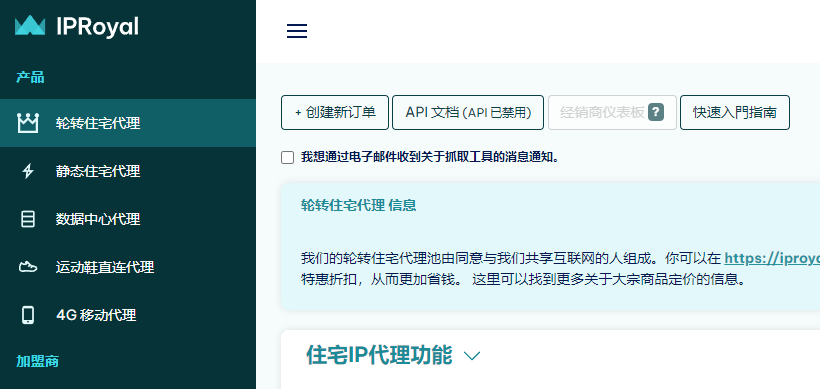Click the sneaker icon beside 运动鞋直连代理
Screen dimensions: 820x389
[28, 267]
